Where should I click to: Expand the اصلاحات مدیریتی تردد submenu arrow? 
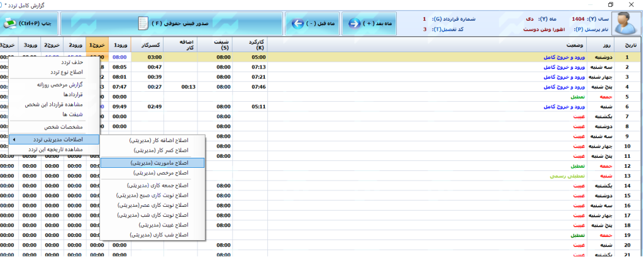14,140
